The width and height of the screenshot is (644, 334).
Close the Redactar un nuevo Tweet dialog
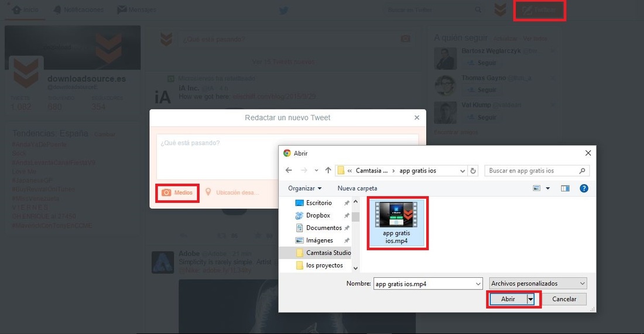click(x=417, y=118)
